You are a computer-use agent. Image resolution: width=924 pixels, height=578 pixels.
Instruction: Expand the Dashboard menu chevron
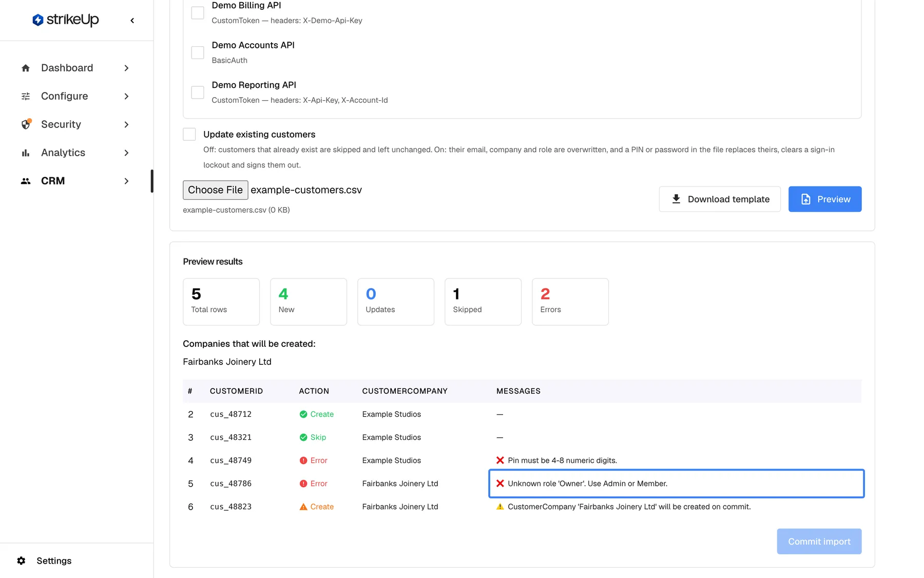click(126, 68)
